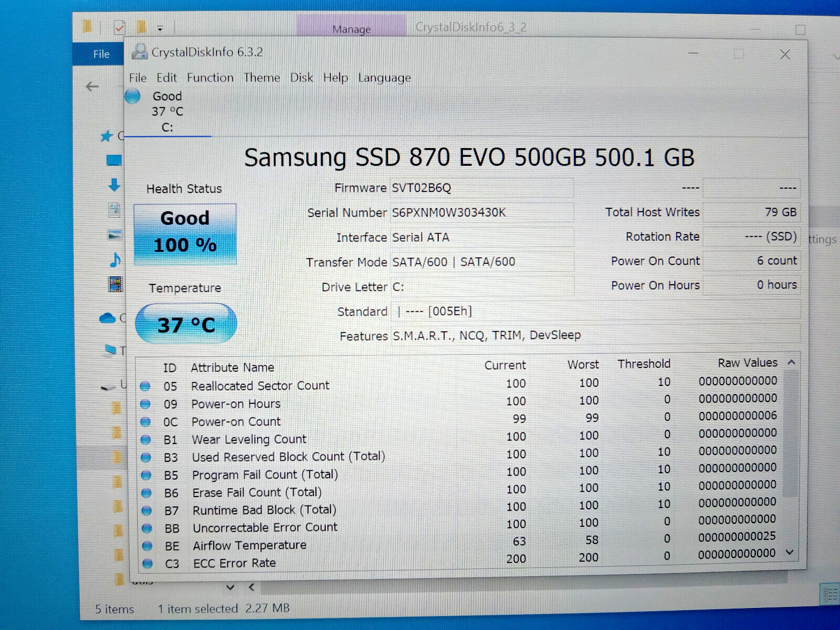Click the 37 °C temperature button
Image resolution: width=840 pixels, height=630 pixels.
point(186,324)
